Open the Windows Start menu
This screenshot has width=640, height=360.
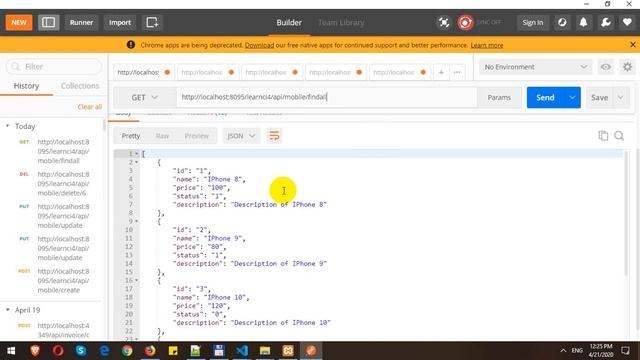(11, 351)
